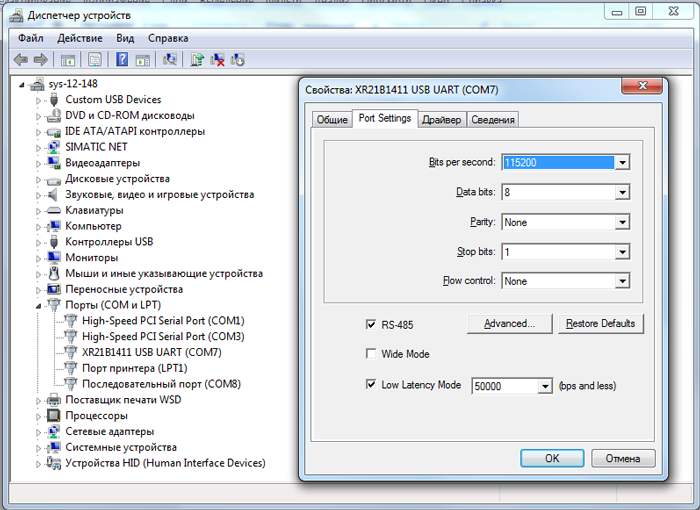The width and height of the screenshot is (700, 510).
Task: Uncheck the Low Latency Mode checkbox
Action: pos(372,384)
